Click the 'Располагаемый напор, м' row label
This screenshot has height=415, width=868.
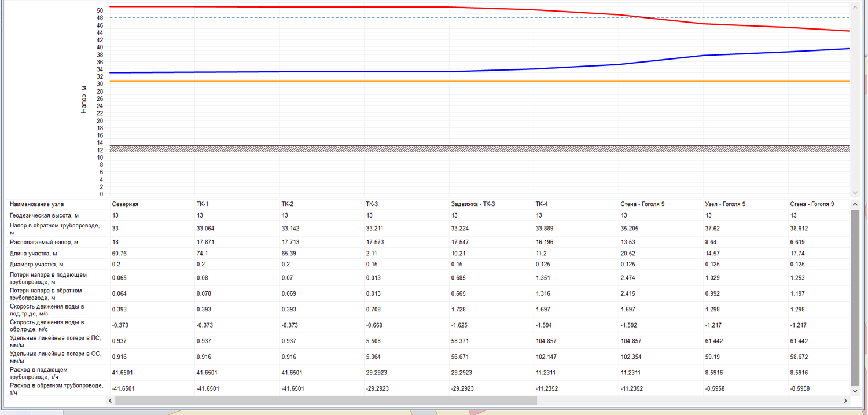pos(43,242)
